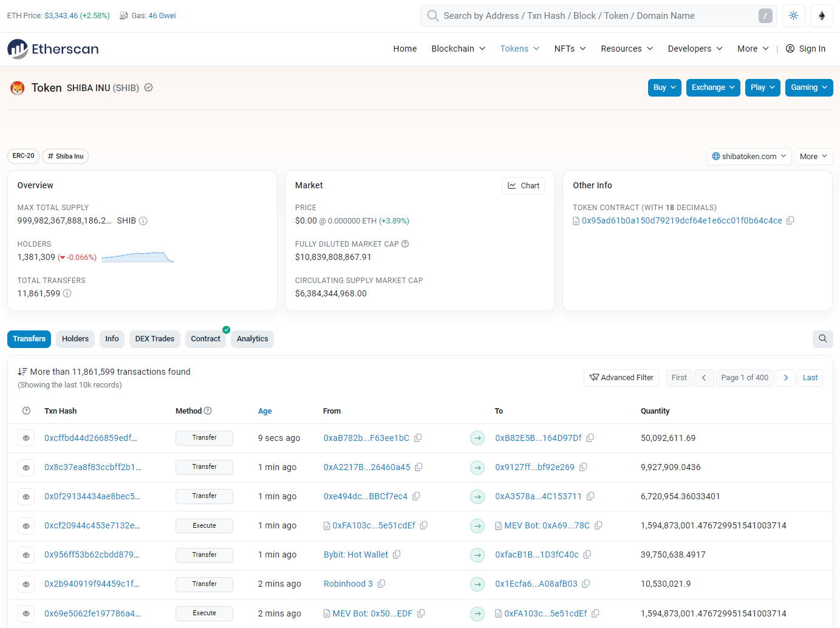Viewport: 840px width, 628px height.
Task: Select the Transfers tab
Action: 29,339
